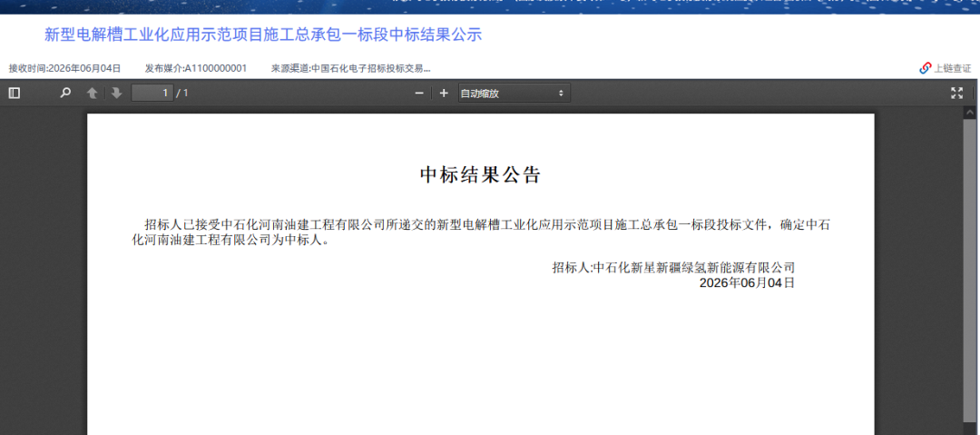Open the 自动缩放 zoom dropdown

pyautogui.click(x=514, y=94)
